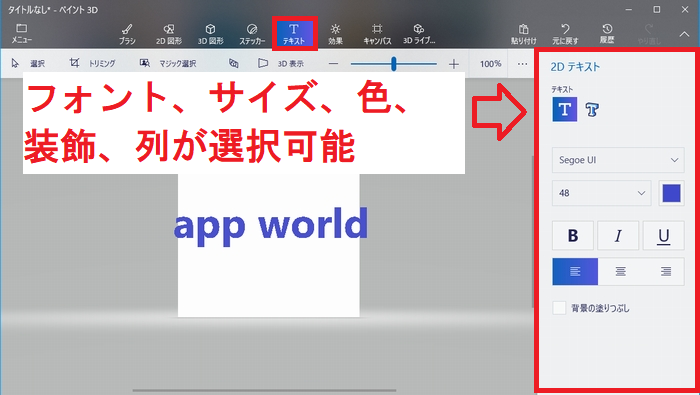Collapse the top ribbon with the chevron
700x395 pixels.
(684, 34)
